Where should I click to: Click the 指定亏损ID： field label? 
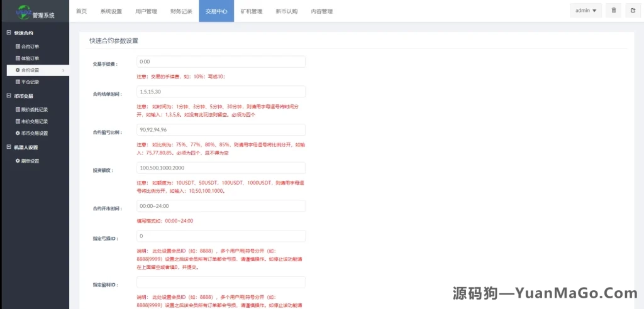pyautogui.click(x=106, y=239)
